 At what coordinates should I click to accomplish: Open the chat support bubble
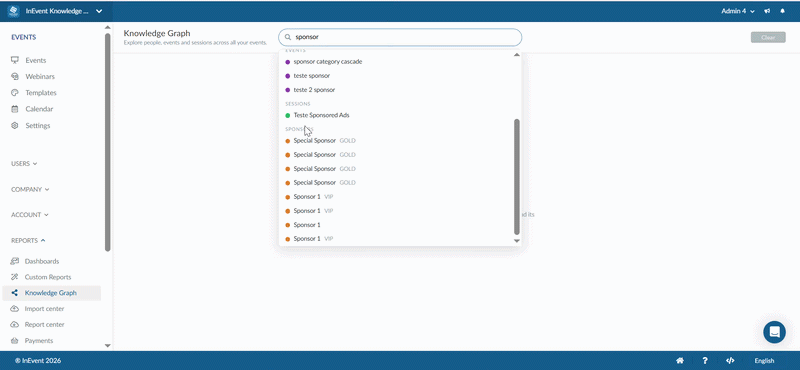774,332
